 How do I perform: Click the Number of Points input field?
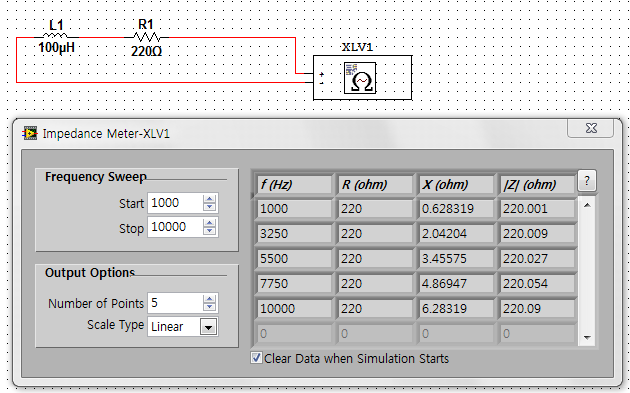[175, 303]
